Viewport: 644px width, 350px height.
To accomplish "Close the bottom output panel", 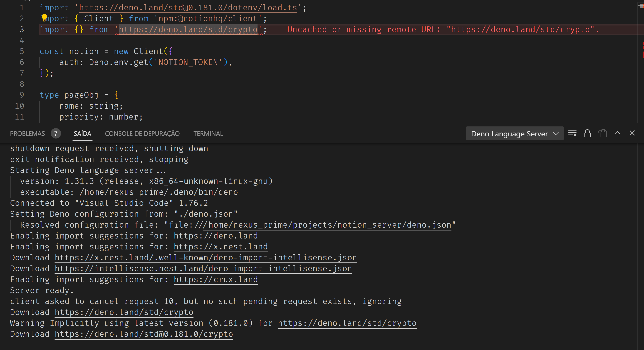I will [632, 133].
